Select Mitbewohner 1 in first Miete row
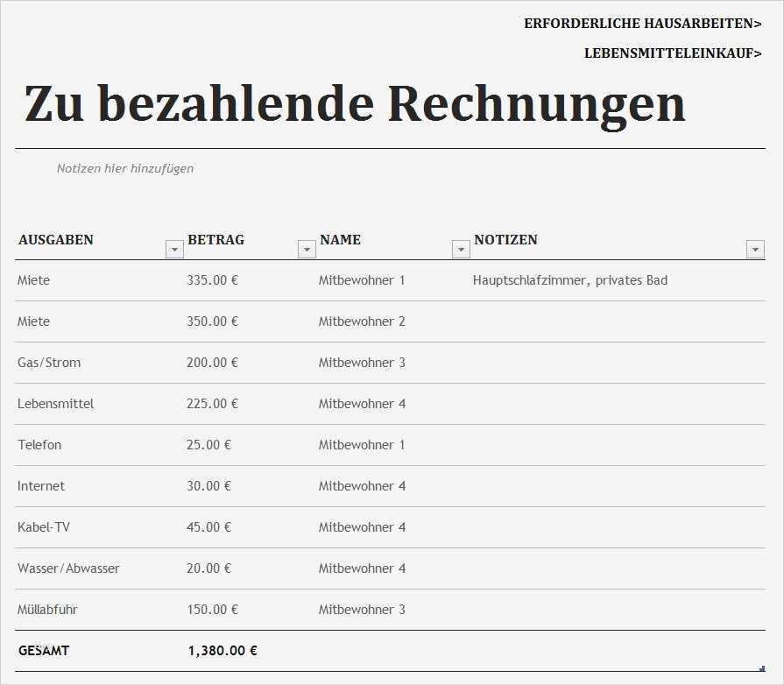Viewport: 784px width, 685px height. [362, 280]
